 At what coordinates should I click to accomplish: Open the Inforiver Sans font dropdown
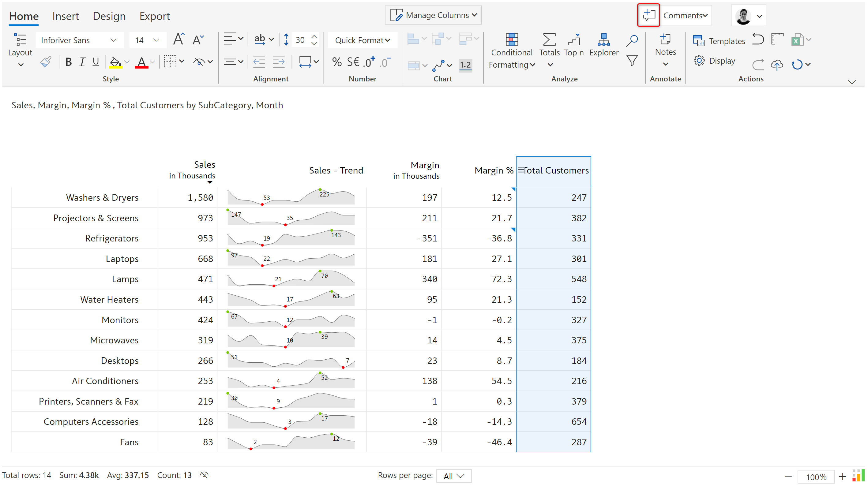[x=79, y=40]
